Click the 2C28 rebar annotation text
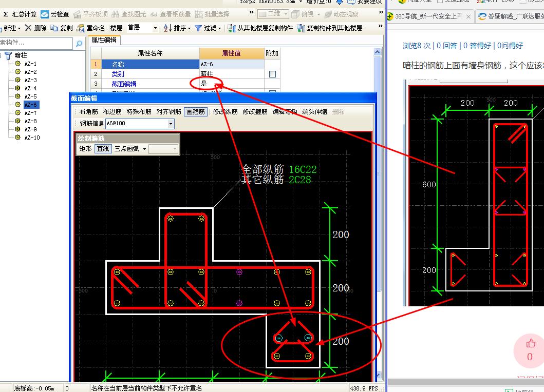This screenshot has height=392, width=544. [x=300, y=180]
